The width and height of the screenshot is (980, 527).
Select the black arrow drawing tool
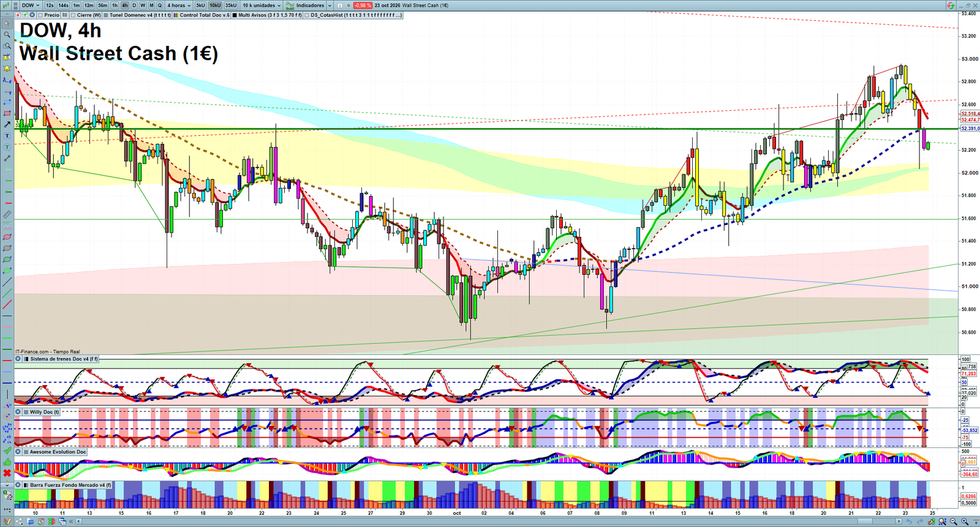pyautogui.click(x=7, y=124)
